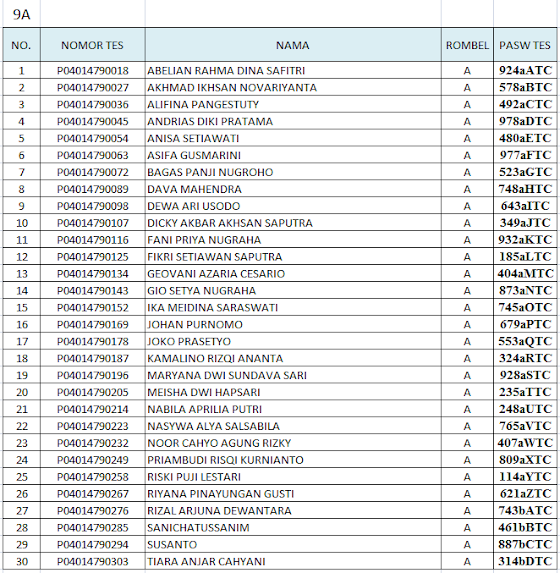Select password 924aATC
The height and width of the screenshot is (573, 560).
pyautogui.click(x=525, y=70)
